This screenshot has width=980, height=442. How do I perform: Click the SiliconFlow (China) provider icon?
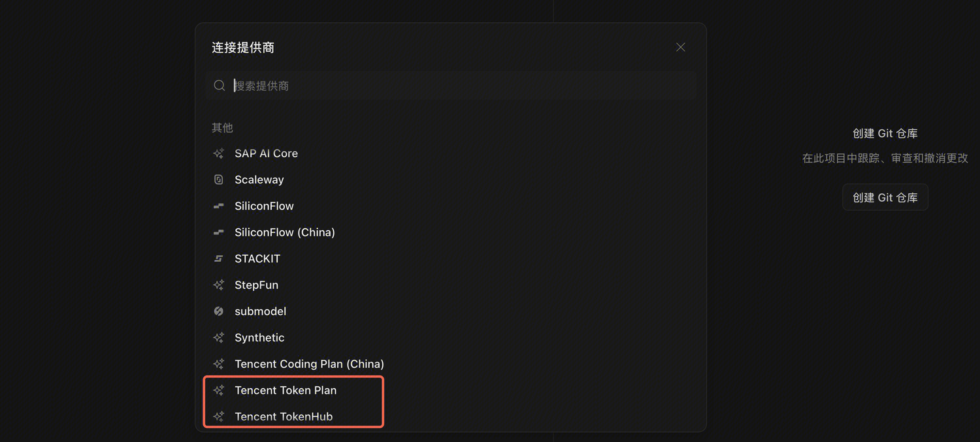tap(219, 232)
